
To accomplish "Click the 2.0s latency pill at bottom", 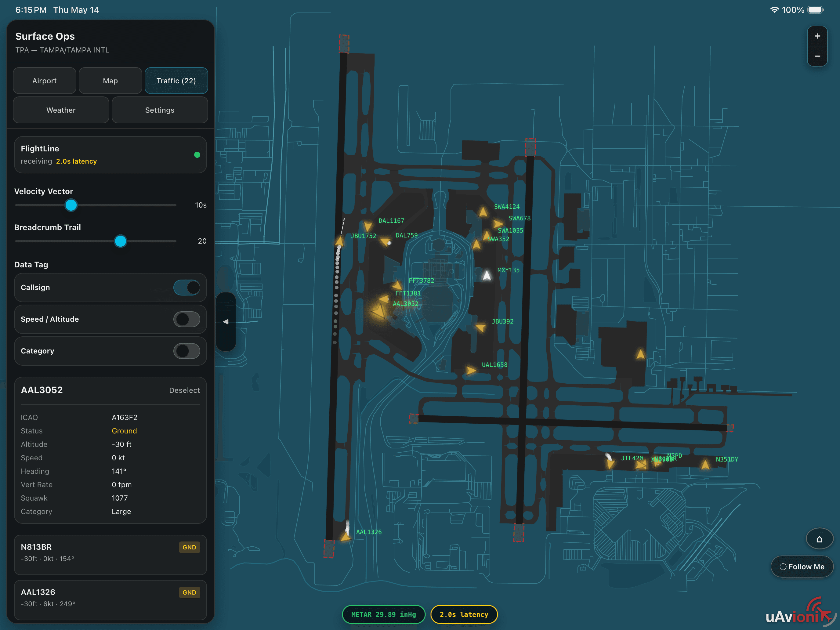I will click(x=464, y=614).
